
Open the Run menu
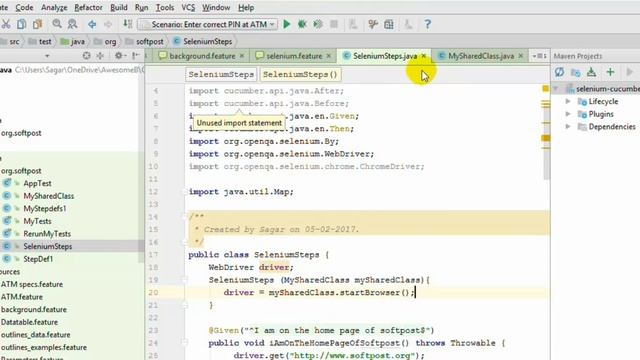click(x=141, y=7)
